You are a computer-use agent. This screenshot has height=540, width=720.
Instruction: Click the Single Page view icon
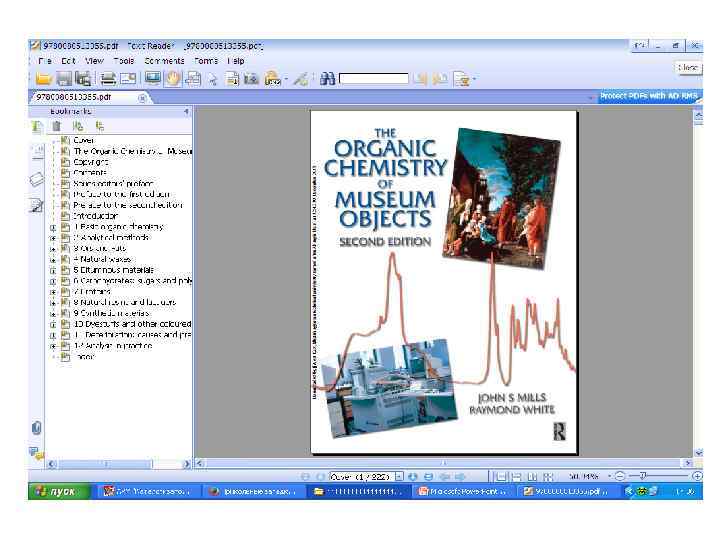[501, 477]
